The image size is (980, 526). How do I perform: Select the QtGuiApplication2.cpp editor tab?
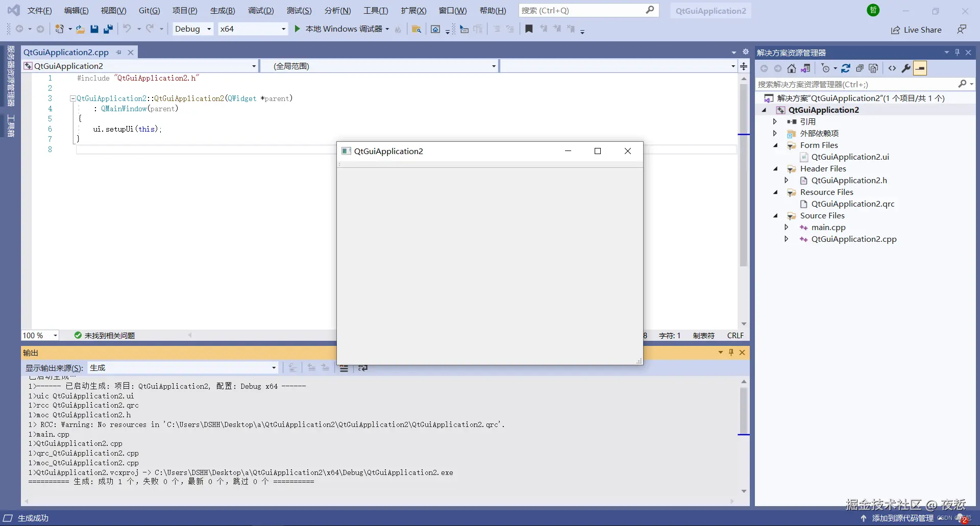point(66,52)
